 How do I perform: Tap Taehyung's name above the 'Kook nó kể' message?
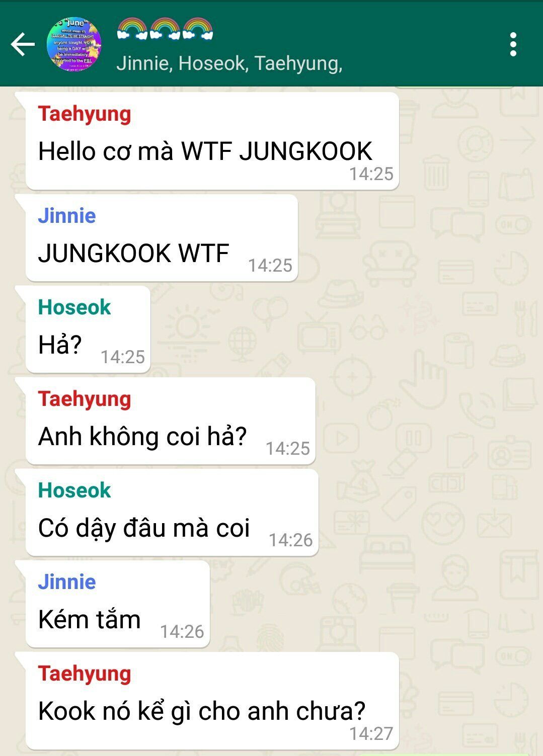pos(85,674)
